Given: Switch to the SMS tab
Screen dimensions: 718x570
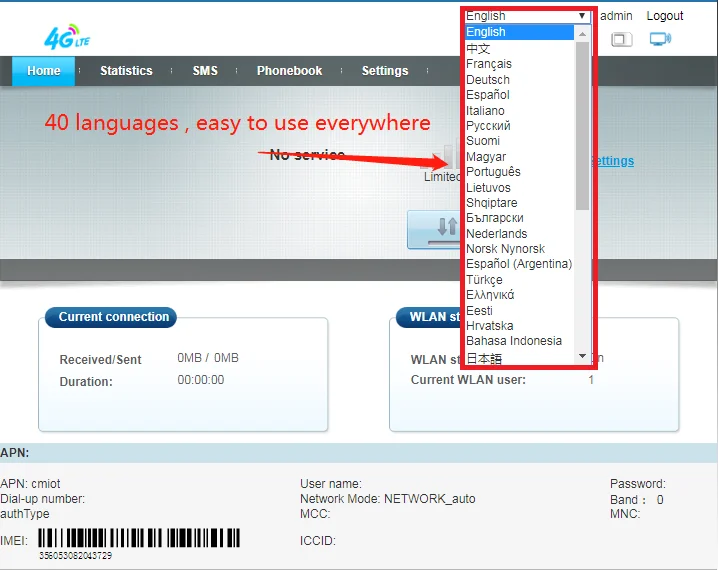Looking at the screenshot, I should [x=205, y=71].
